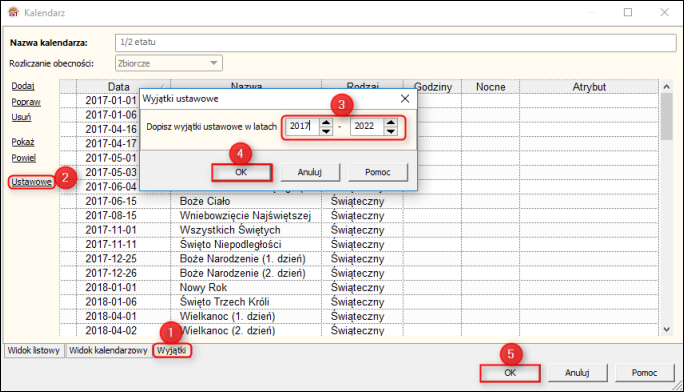Click the date cell 2017-05-01
The image size is (684, 392).
111,158
